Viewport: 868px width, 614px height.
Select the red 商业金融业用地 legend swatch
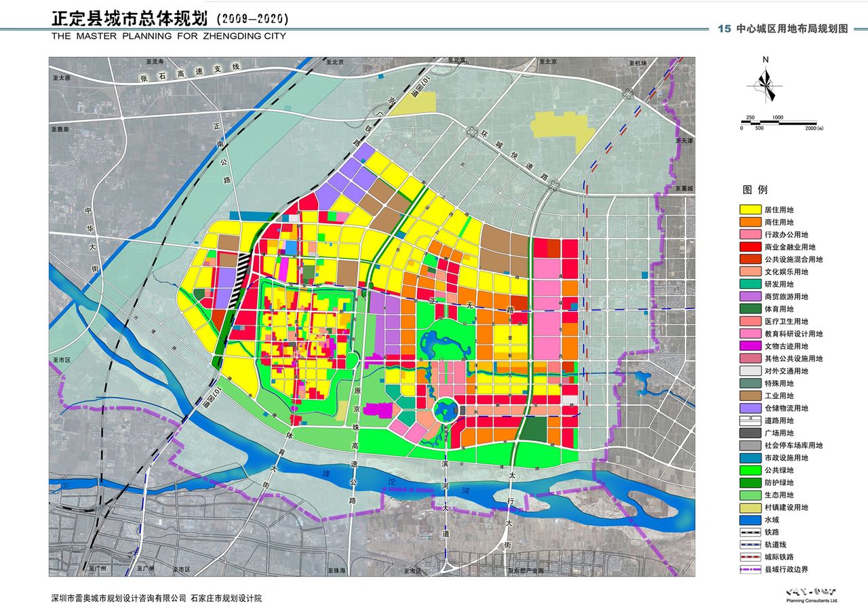tap(749, 247)
